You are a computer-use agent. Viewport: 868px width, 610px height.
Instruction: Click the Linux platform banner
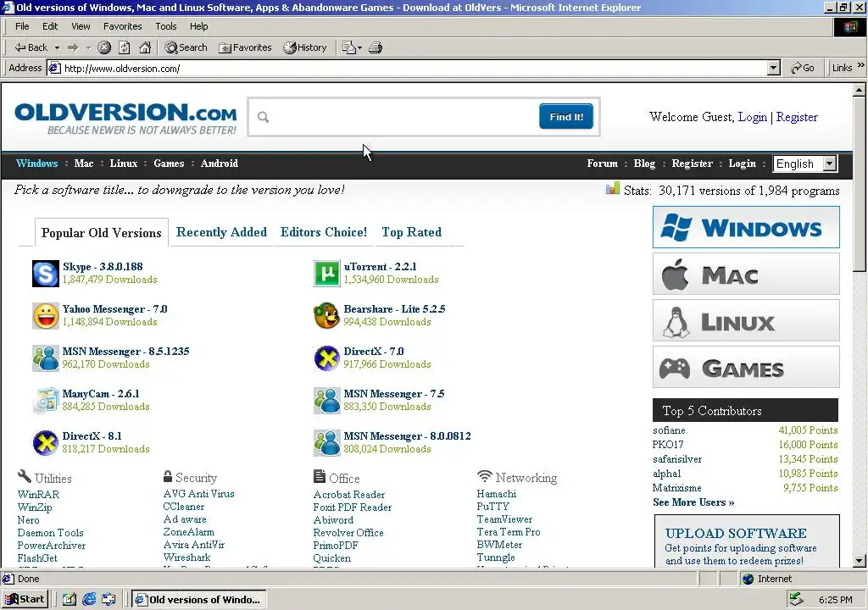pyautogui.click(x=746, y=320)
